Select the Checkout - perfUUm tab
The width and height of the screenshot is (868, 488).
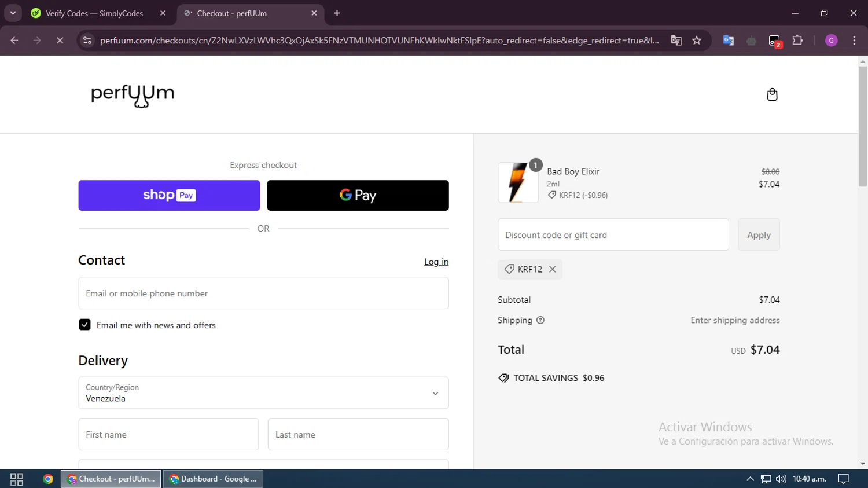(231, 13)
